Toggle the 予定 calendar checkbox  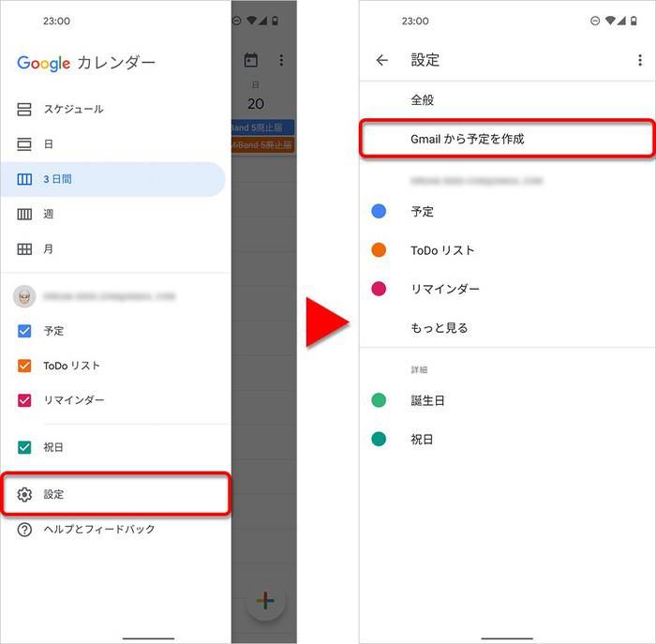point(24,331)
